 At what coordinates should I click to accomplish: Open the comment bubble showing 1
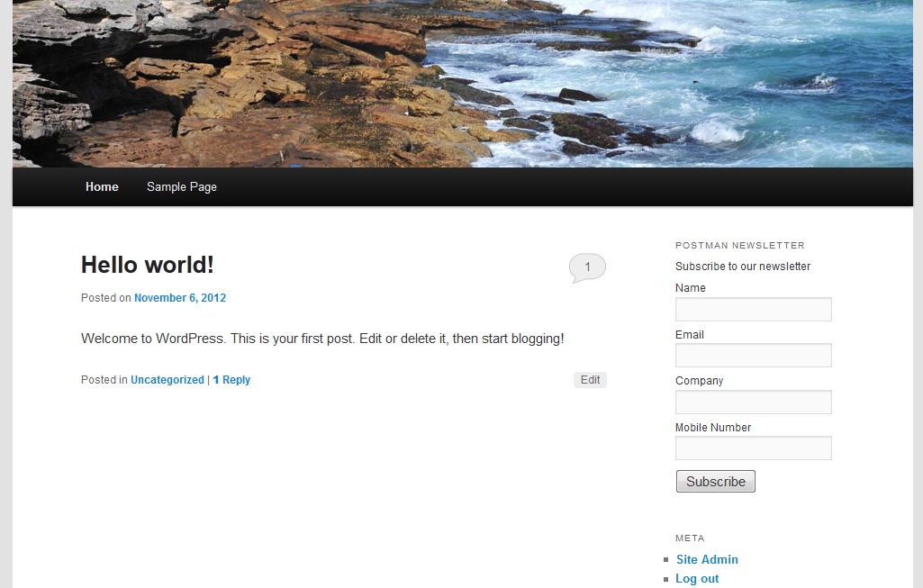click(587, 267)
